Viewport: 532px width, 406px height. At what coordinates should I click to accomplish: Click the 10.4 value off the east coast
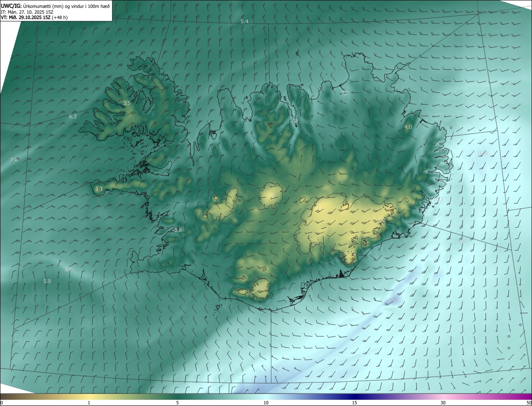482,154
